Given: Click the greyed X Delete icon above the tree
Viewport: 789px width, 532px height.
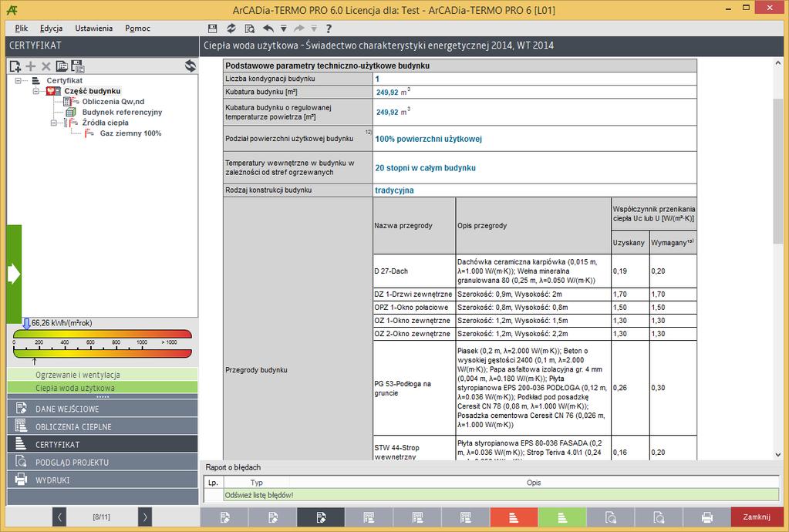Looking at the screenshot, I should [x=46, y=66].
